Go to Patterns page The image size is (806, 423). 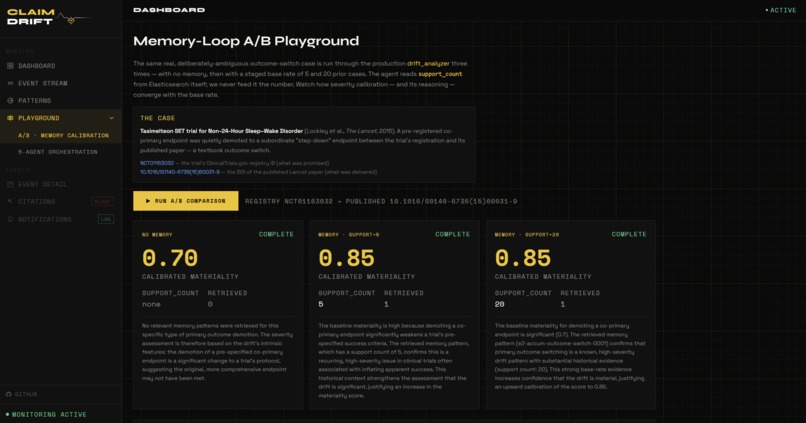(61, 101)
